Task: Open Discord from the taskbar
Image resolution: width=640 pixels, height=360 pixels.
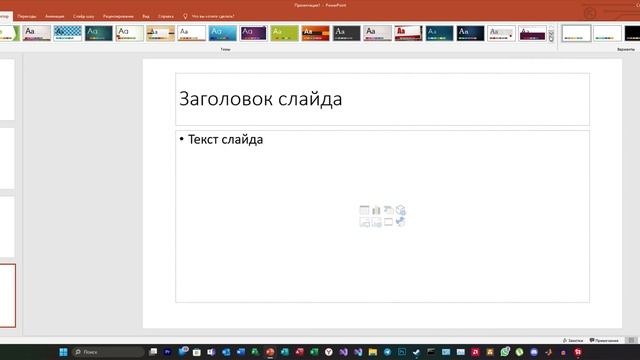Action: point(534,352)
